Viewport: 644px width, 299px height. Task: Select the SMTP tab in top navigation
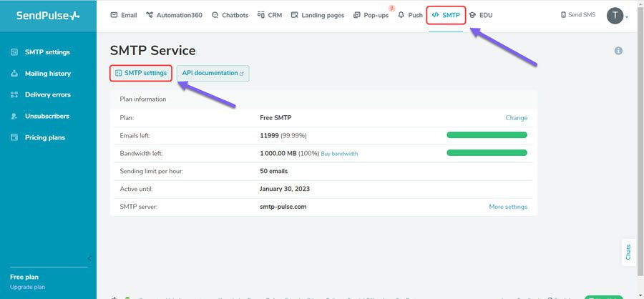point(446,15)
